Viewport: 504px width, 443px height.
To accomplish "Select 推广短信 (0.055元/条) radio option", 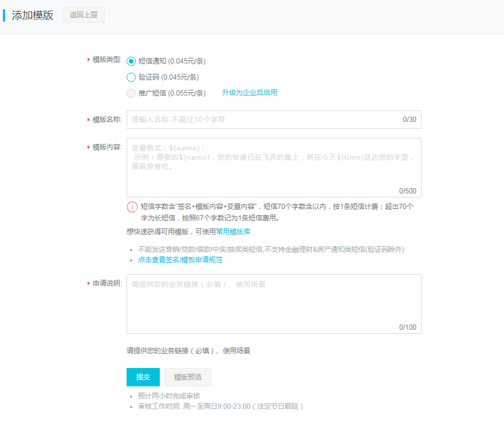I will (131, 93).
